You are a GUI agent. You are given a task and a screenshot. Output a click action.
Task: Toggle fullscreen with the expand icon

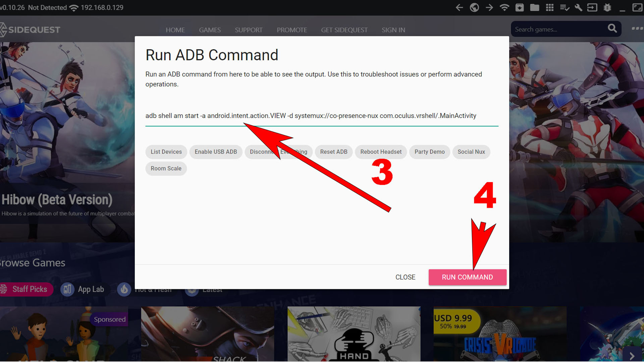(637, 7)
